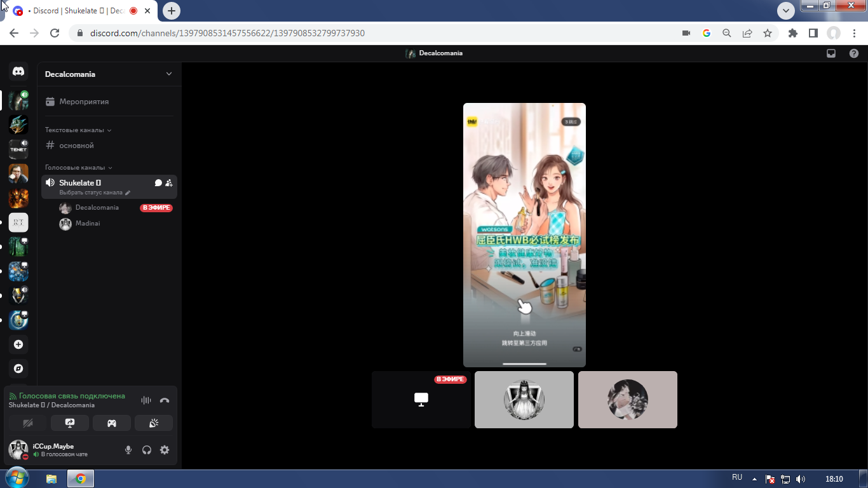868x488 pixels.
Task: Toggle microphone mute
Action: point(128,450)
